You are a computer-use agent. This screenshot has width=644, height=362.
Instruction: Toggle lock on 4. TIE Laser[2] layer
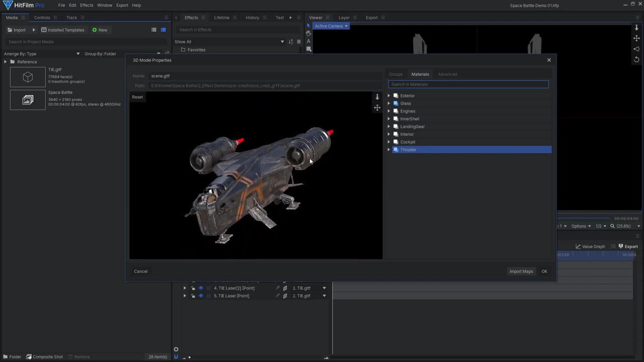click(x=193, y=288)
